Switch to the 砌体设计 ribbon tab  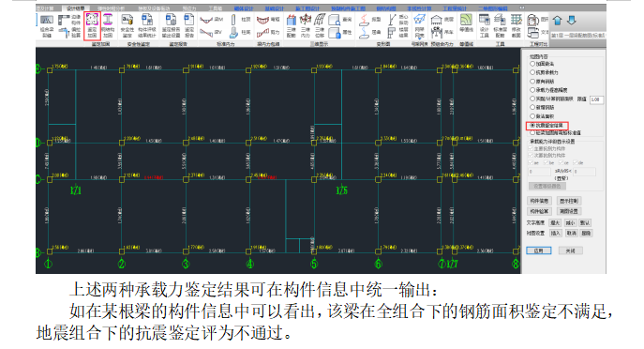click(x=243, y=8)
